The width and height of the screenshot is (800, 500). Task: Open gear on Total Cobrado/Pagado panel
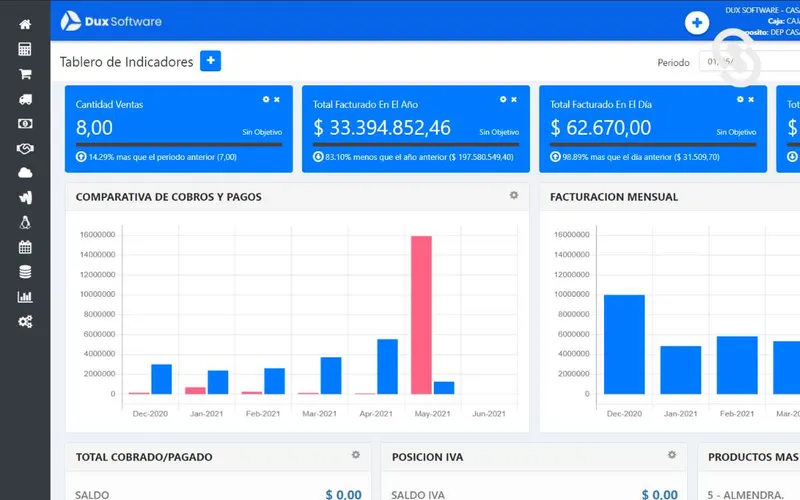(x=356, y=455)
